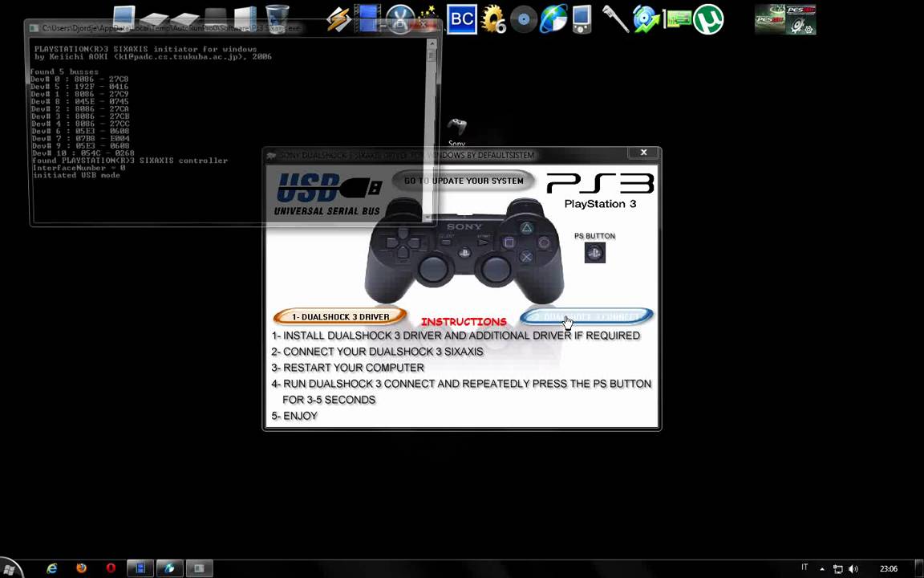Close the Sony DualShock driver window
This screenshot has height=578, width=924.
(643, 153)
